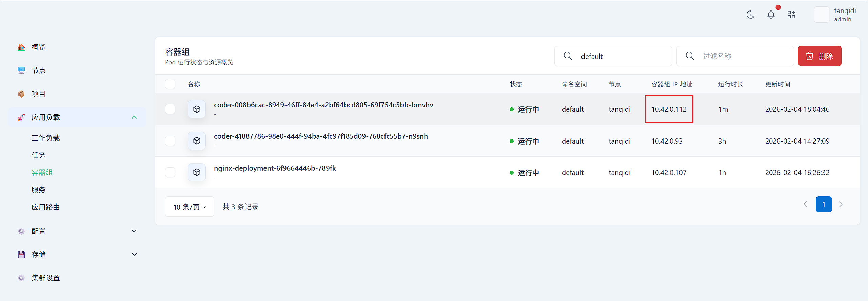Click the nginx-deployment pod cube icon
The height and width of the screenshot is (301, 868).
click(197, 172)
